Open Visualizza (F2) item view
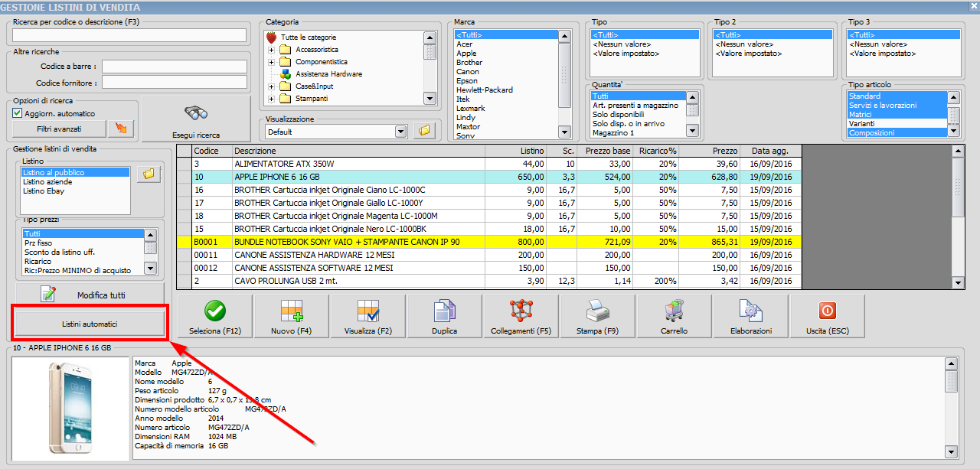980x469 pixels. pyautogui.click(x=367, y=317)
